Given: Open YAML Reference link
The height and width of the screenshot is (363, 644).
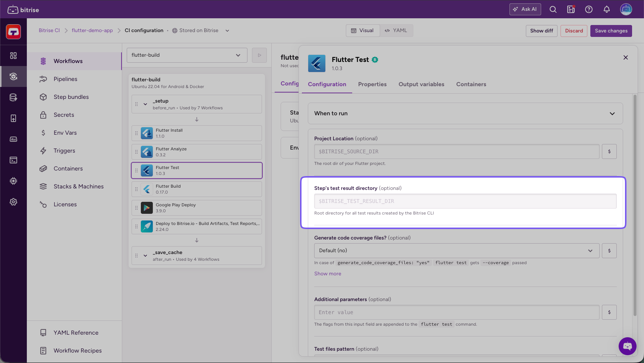Looking at the screenshot, I should click(75, 333).
